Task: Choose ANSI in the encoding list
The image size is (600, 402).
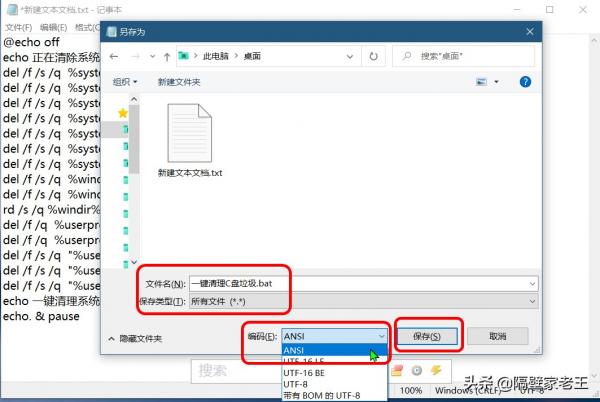Action: click(x=334, y=350)
